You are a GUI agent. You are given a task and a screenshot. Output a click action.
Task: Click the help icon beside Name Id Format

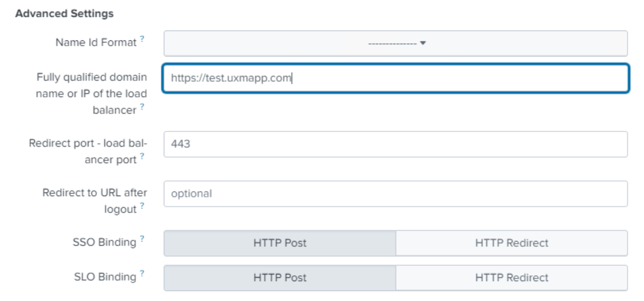(142, 40)
